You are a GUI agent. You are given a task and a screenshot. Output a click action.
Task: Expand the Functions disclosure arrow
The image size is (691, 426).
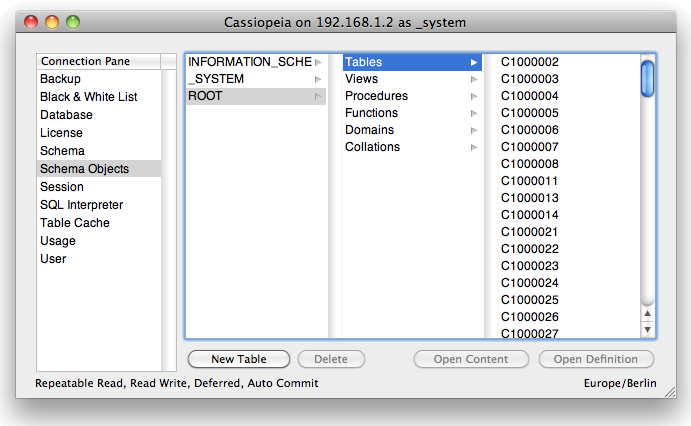(x=475, y=114)
